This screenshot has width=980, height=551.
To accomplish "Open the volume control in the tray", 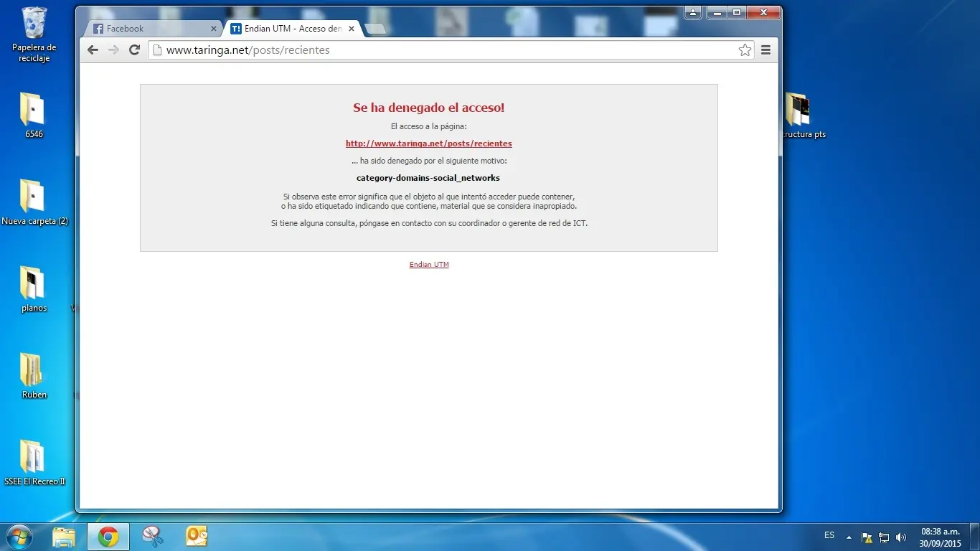I will point(901,537).
